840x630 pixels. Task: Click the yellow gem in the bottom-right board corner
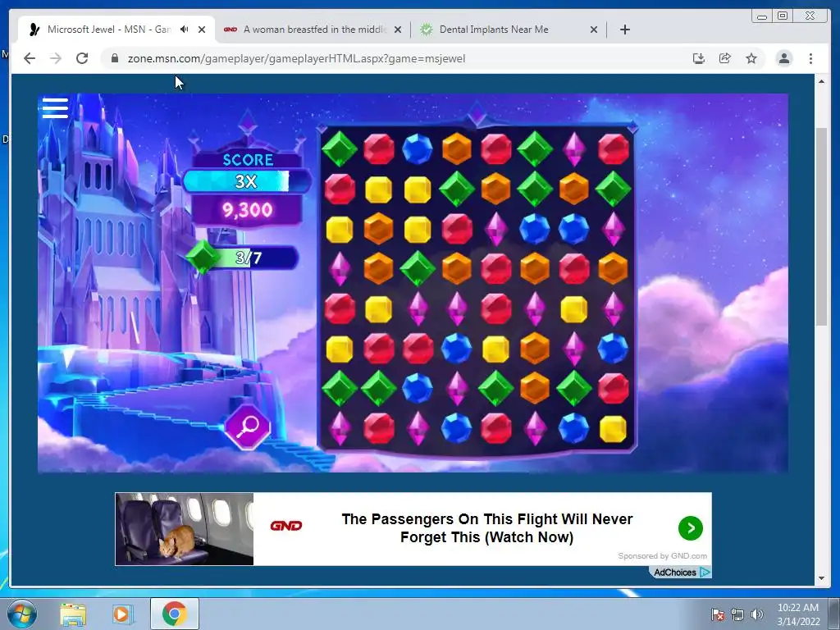pyautogui.click(x=613, y=428)
